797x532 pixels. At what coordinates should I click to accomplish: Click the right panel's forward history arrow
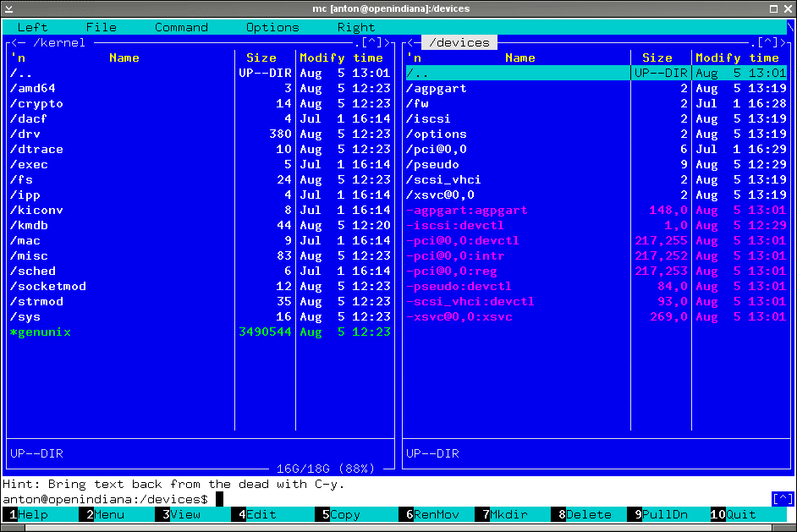784,42
